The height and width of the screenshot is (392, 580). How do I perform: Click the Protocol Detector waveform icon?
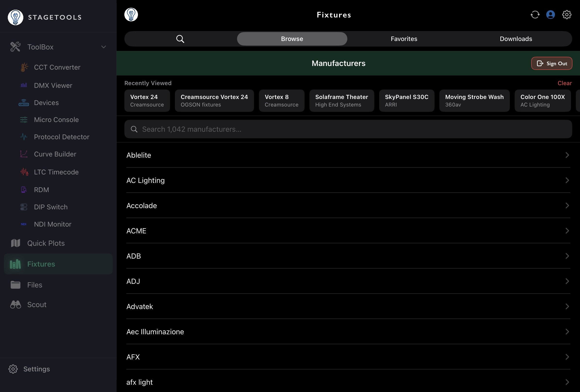[x=24, y=137]
